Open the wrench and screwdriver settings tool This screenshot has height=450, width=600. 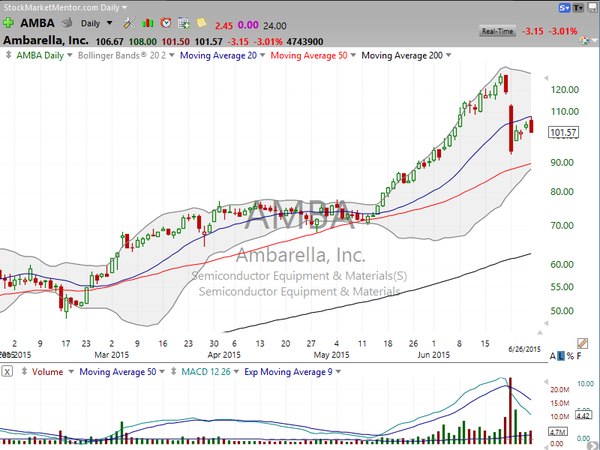tap(129, 23)
